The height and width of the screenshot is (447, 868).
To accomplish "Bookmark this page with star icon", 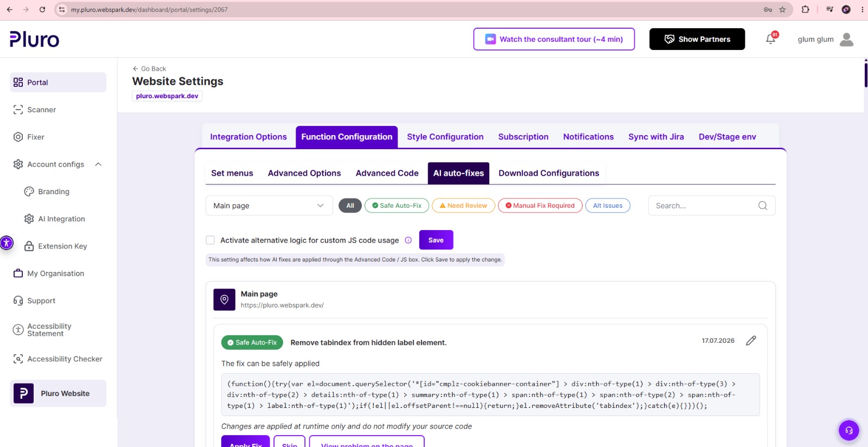I will pos(782,9).
